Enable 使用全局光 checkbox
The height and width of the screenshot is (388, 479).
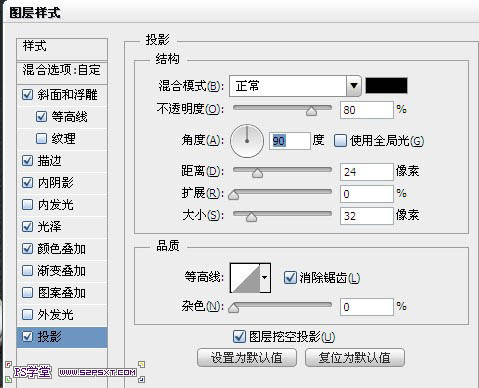tap(340, 140)
